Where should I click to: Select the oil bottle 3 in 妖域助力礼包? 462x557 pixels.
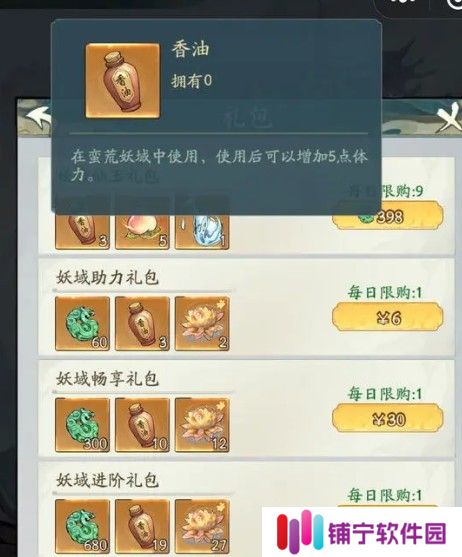142,324
